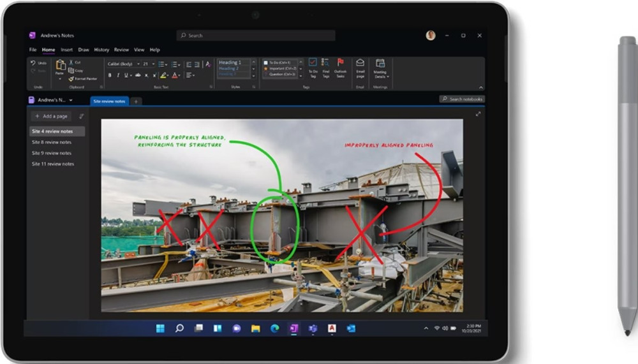Switch to the Insert ribbon tab

click(66, 50)
